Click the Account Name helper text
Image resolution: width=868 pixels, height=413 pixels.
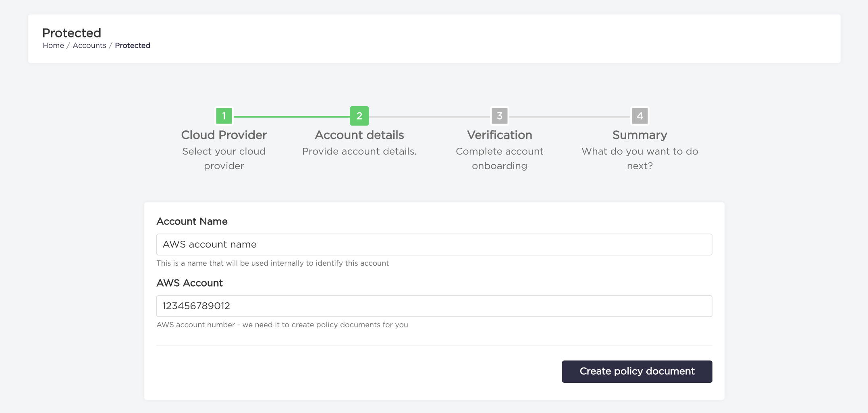273,263
